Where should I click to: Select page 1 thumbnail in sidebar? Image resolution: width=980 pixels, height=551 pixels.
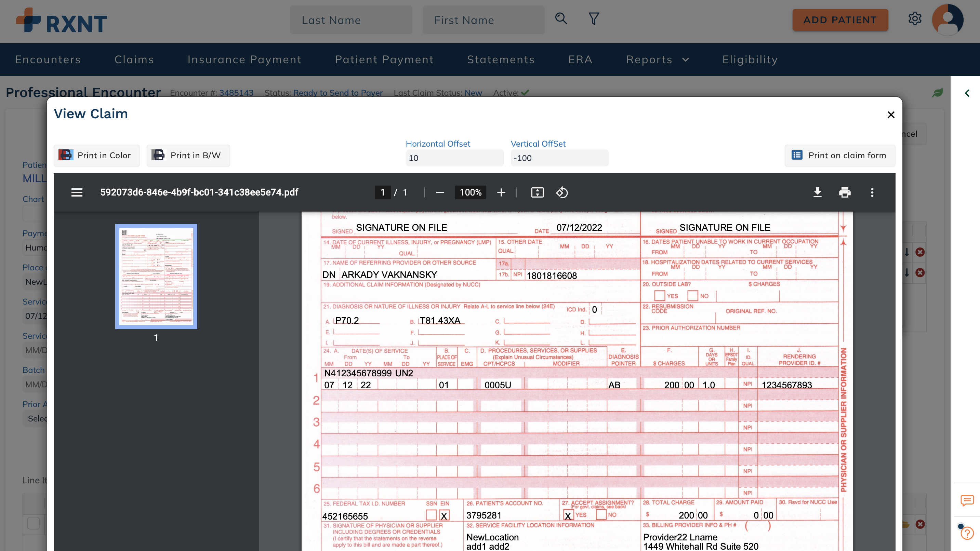tap(156, 277)
